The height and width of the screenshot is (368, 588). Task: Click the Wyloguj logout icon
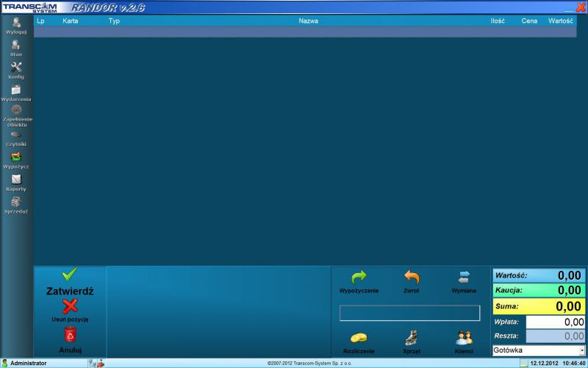[x=16, y=23]
